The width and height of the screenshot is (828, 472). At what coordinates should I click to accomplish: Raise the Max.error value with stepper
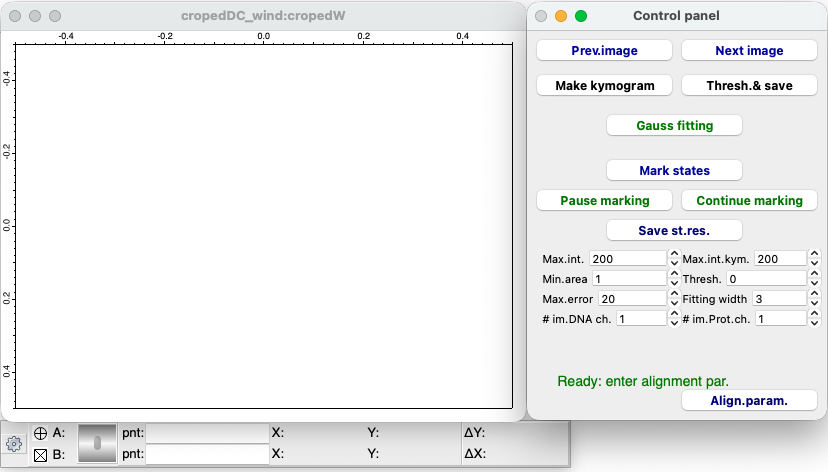pos(674,294)
